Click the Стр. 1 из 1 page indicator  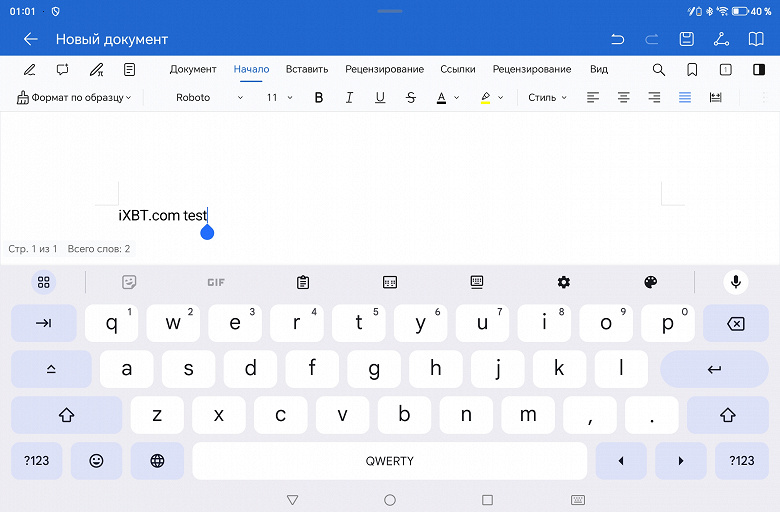(x=33, y=249)
